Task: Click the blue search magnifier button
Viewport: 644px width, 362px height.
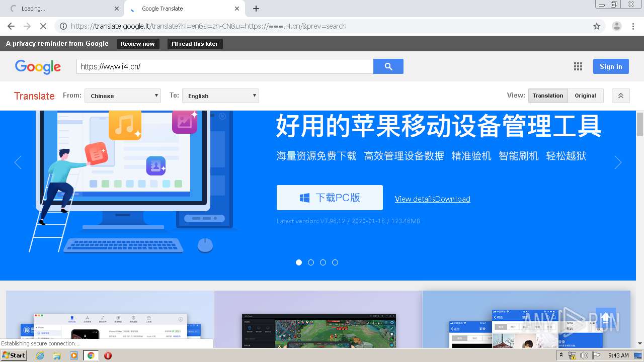Action: click(x=388, y=66)
